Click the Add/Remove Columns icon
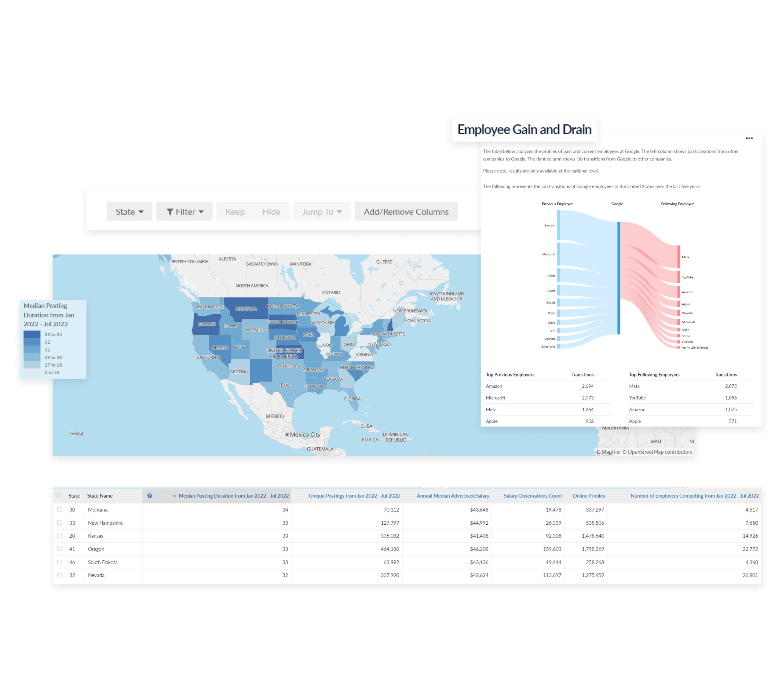Screen dimensions: 782x700 pos(406,211)
